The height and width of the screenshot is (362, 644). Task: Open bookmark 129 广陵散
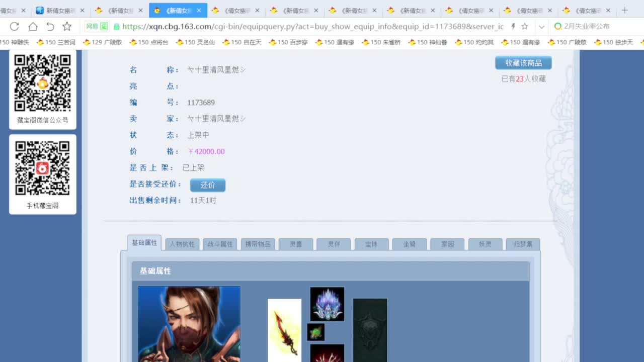click(103, 42)
